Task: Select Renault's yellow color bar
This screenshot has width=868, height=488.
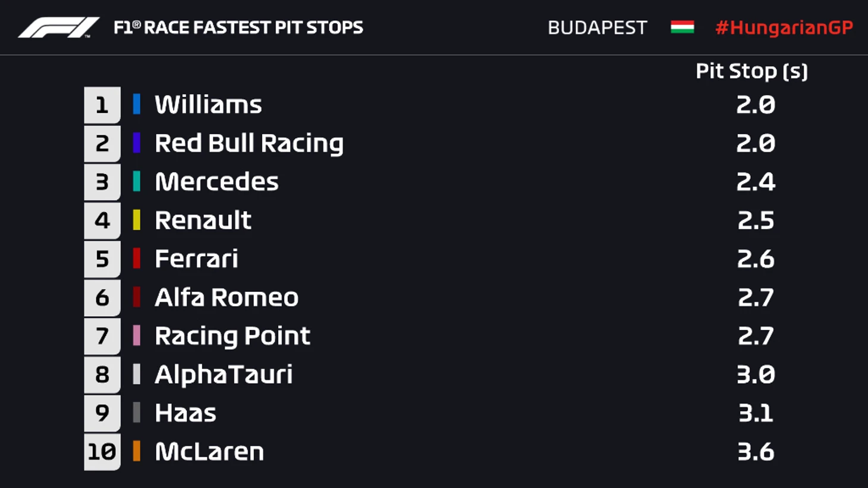Action: (137, 220)
